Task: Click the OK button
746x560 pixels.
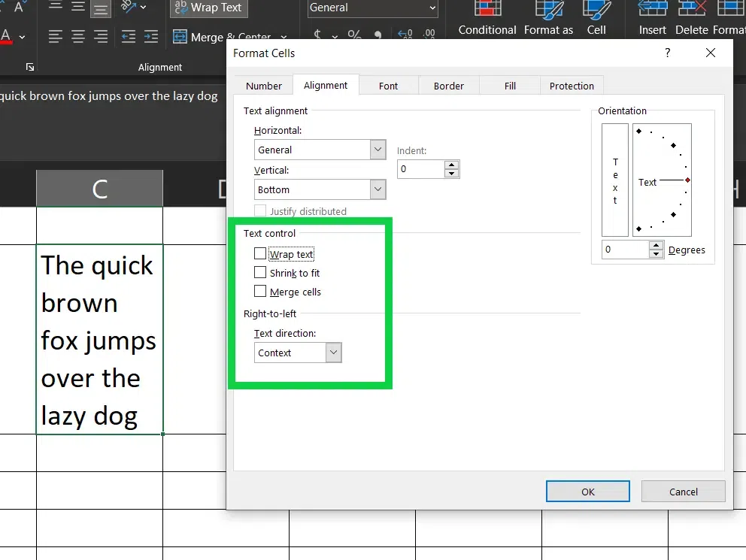Action: [x=588, y=491]
